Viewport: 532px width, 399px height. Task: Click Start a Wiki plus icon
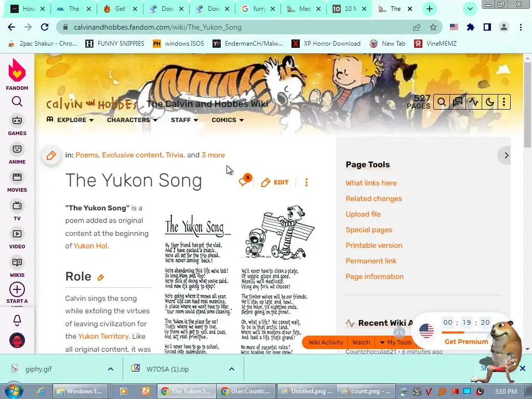tap(17, 290)
